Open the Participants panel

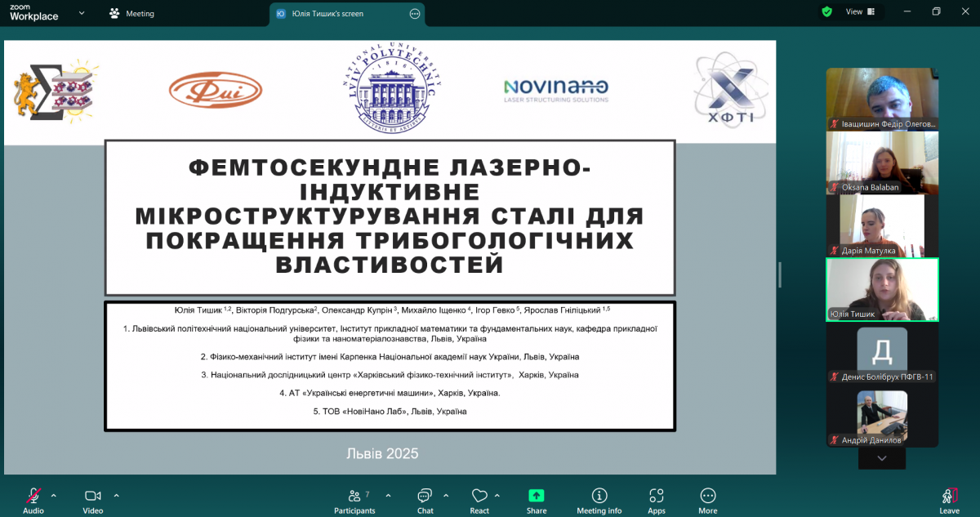354,497
